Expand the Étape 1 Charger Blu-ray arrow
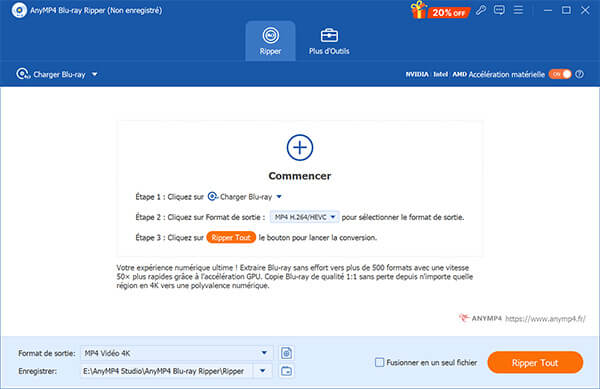This screenshot has height=389, width=600. [279, 197]
